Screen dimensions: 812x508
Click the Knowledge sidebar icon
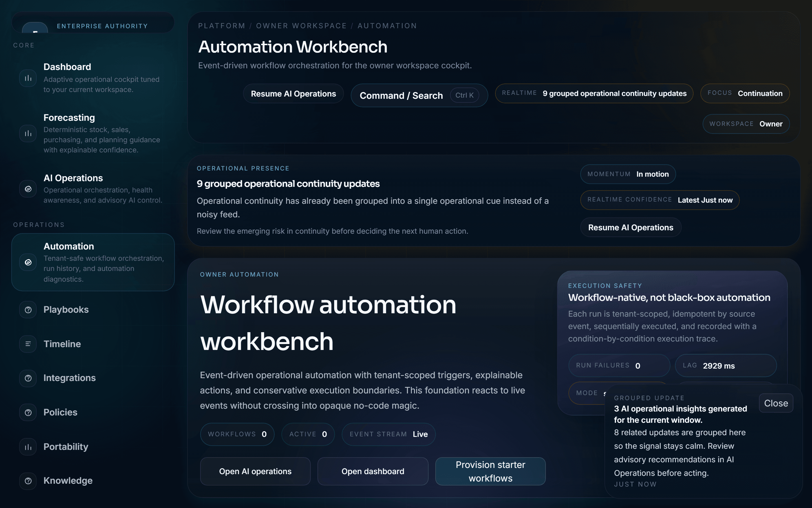(28, 481)
